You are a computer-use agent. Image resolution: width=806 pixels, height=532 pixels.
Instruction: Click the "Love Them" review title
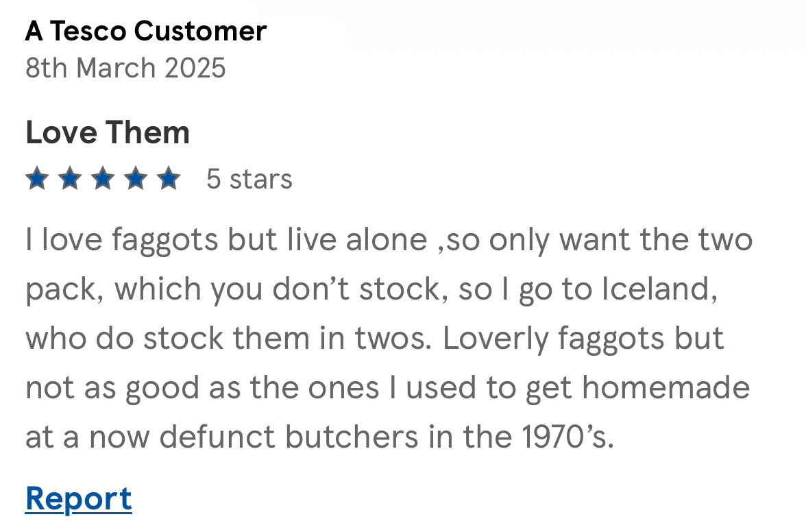click(108, 132)
